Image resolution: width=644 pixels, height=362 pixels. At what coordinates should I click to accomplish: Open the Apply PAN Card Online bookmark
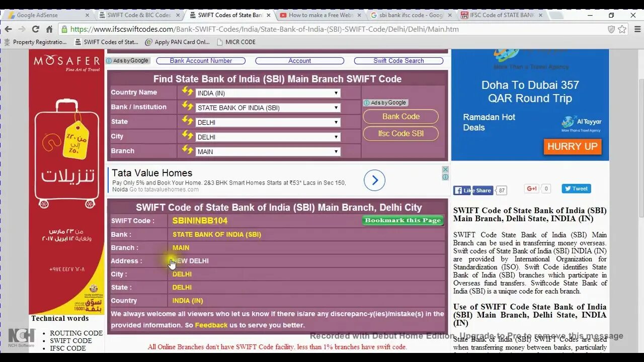click(177, 42)
